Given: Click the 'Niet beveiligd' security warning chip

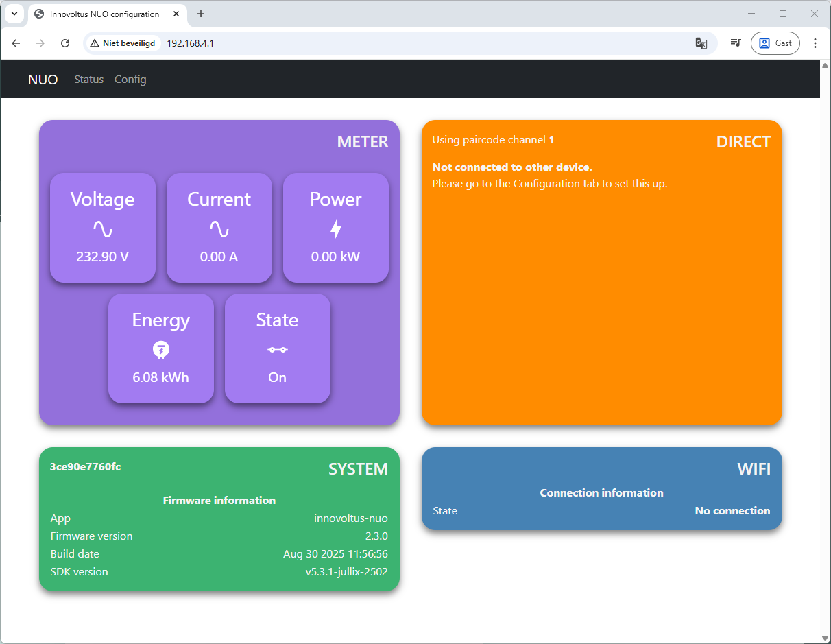Looking at the screenshot, I should tap(123, 43).
